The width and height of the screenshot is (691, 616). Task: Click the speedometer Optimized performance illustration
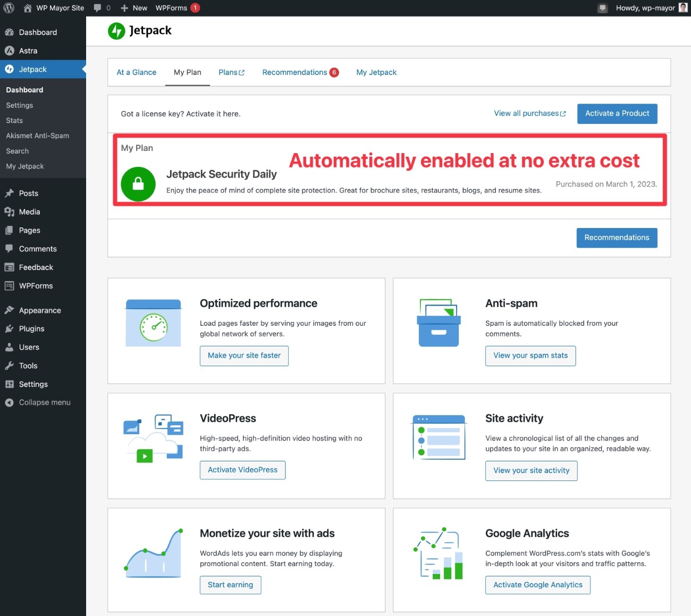click(x=154, y=323)
